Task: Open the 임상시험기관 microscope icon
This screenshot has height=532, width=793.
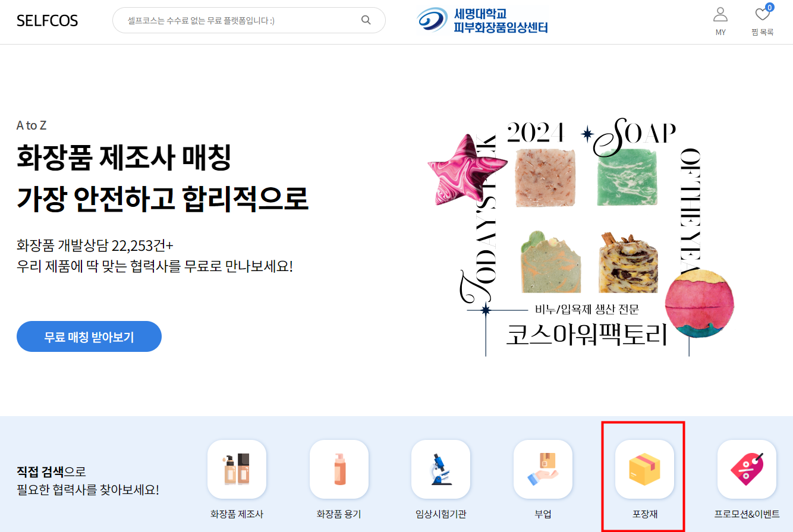Action: coord(440,469)
